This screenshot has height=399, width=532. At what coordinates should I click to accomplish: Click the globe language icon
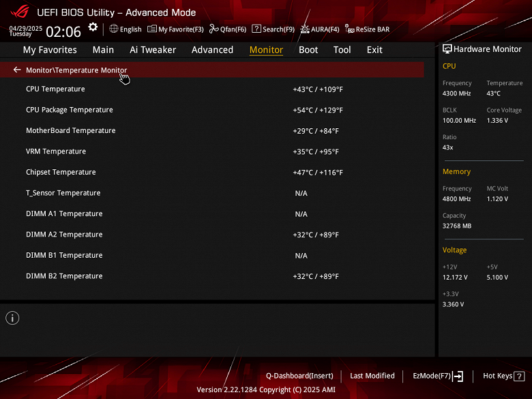click(114, 29)
